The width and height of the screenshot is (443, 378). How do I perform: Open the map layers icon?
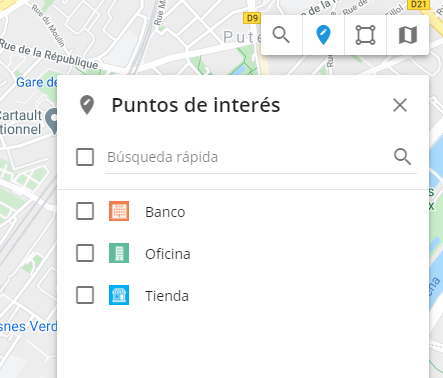tap(408, 35)
